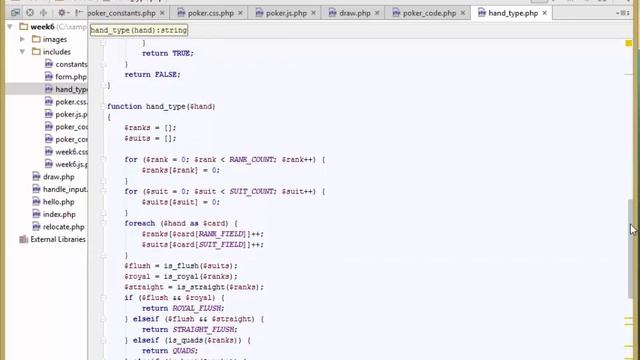
Task: Collapse the week6 project root node
Action: coord(10,27)
